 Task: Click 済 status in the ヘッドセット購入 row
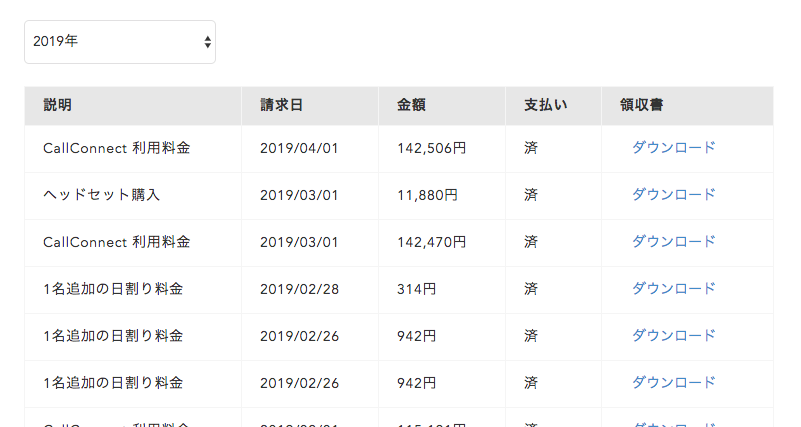(x=531, y=195)
